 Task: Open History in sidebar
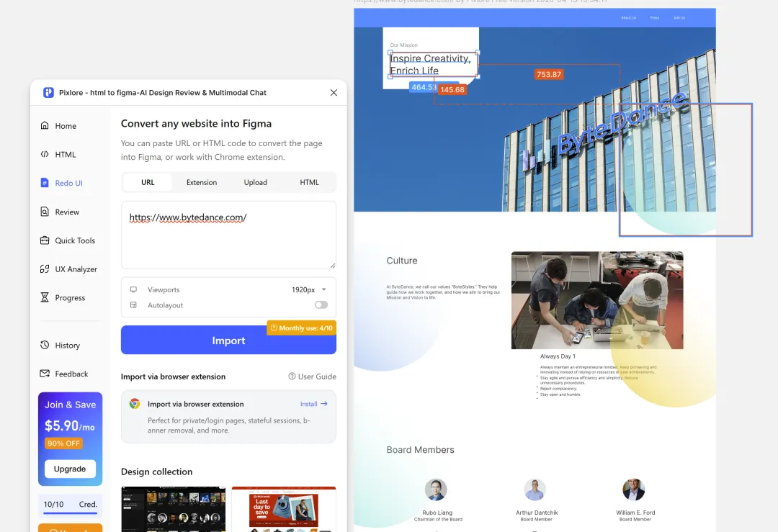point(60,346)
